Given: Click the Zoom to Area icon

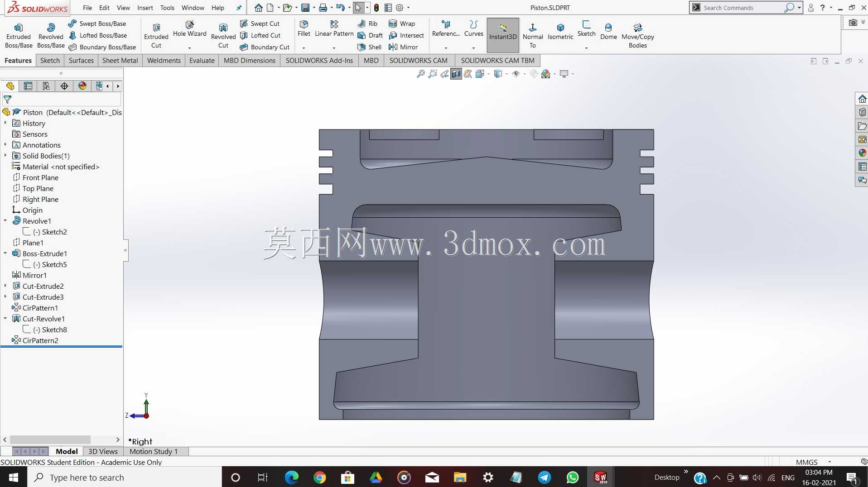Looking at the screenshot, I should click(x=433, y=74).
